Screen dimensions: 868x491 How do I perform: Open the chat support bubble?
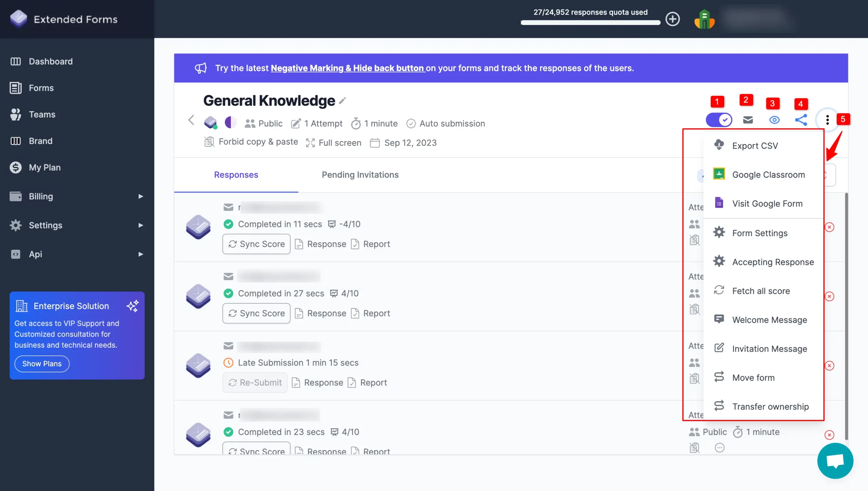point(835,461)
